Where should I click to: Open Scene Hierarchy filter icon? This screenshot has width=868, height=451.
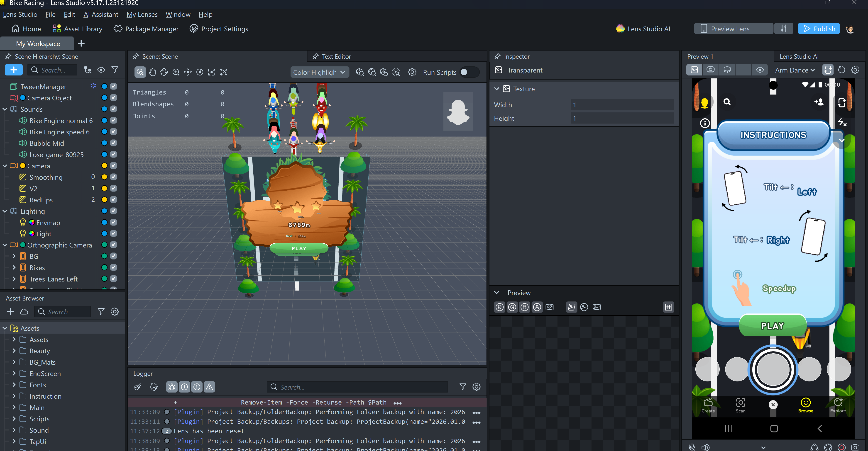tap(115, 70)
